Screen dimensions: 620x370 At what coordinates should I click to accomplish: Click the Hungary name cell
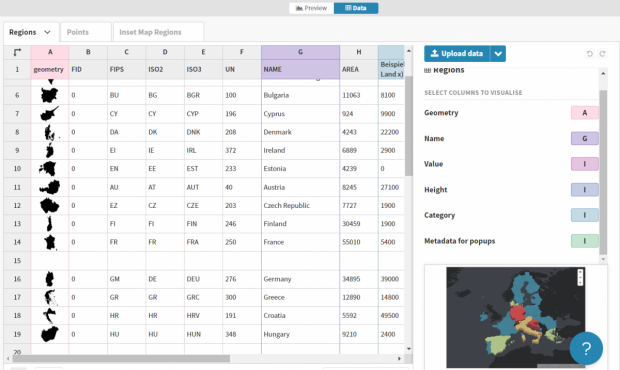(x=301, y=334)
